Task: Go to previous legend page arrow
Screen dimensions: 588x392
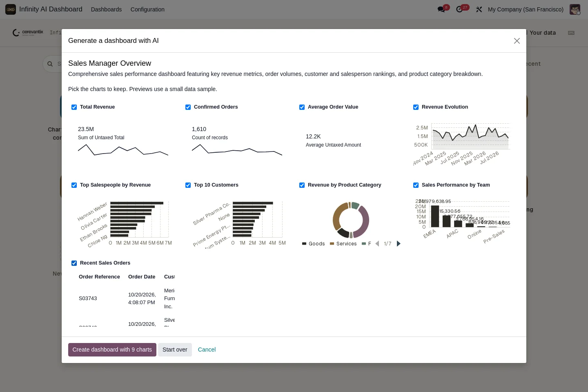Action: pyautogui.click(x=377, y=244)
